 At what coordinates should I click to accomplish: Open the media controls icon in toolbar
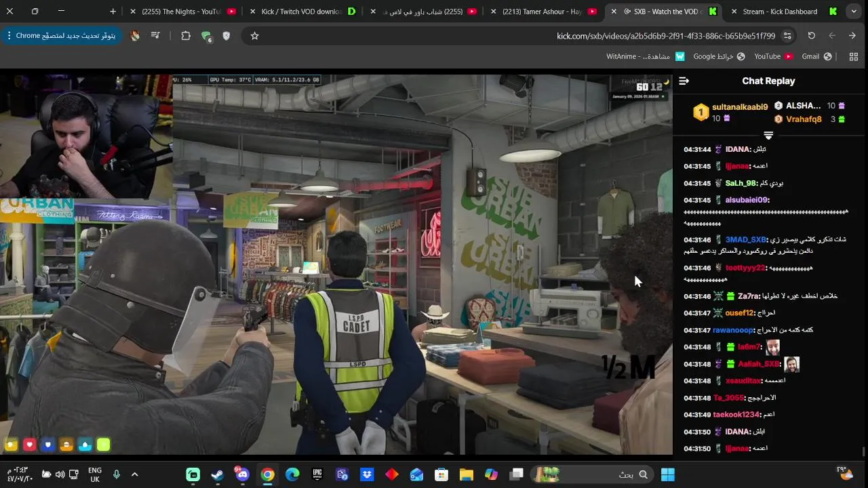[156, 35]
